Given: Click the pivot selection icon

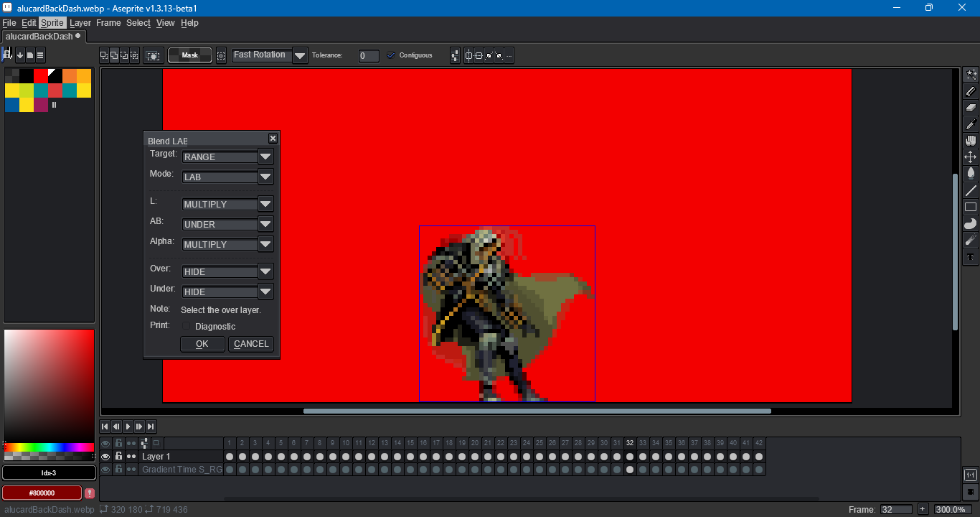Looking at the screenshot, I should (x=221, y=55).
